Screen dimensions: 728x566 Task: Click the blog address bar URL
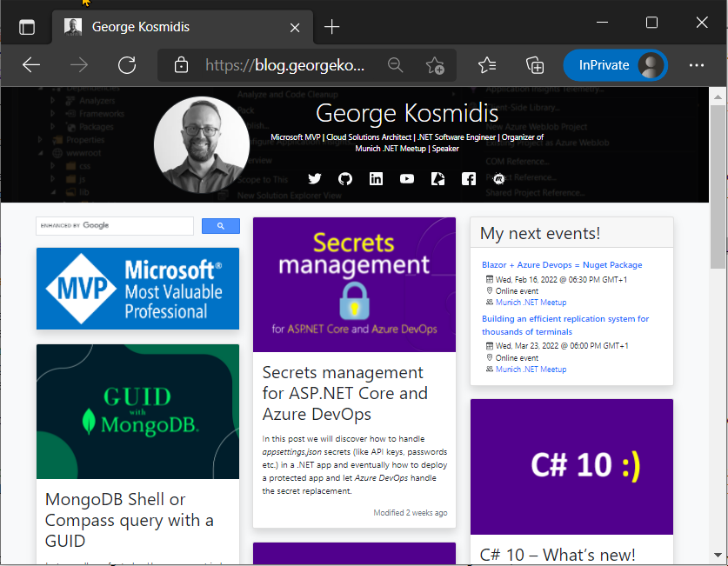coord(284,65)
